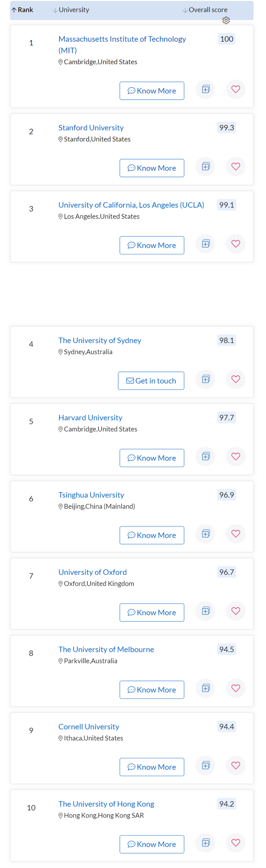
Task: Favorite Stanford University with the heart icon
Action: click(236, 167)
